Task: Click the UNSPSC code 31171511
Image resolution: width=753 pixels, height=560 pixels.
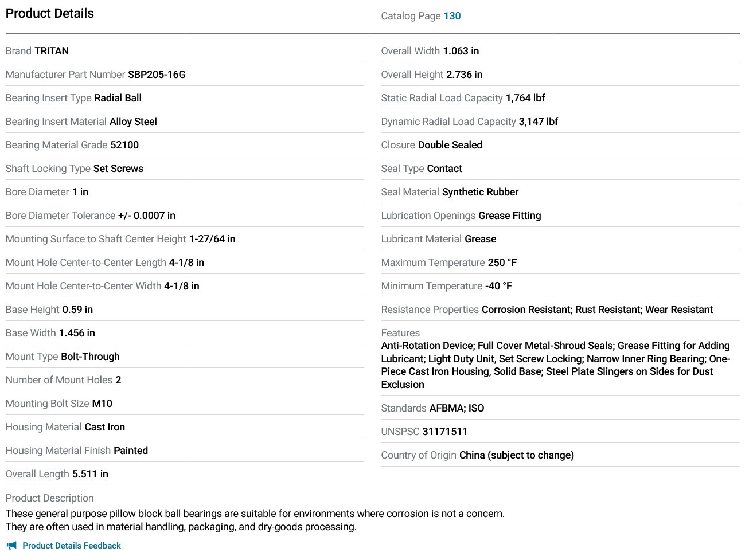Action: coord(445,432)
